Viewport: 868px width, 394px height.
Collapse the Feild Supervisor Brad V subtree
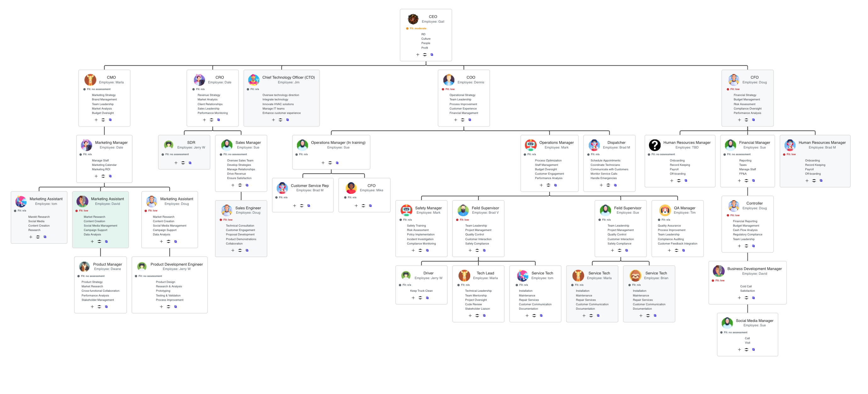(x=477, y=250)
